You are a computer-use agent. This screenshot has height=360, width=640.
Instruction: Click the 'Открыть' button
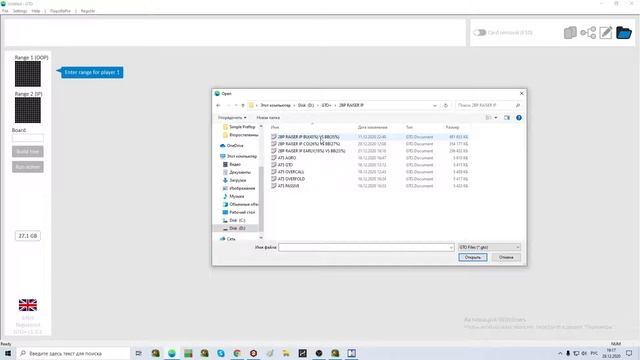473,258
